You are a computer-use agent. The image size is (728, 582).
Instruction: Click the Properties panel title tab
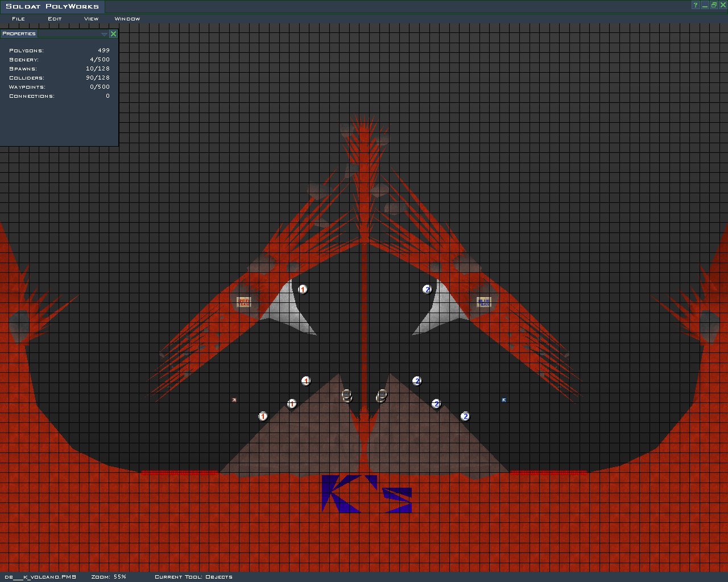pos(19,34)
